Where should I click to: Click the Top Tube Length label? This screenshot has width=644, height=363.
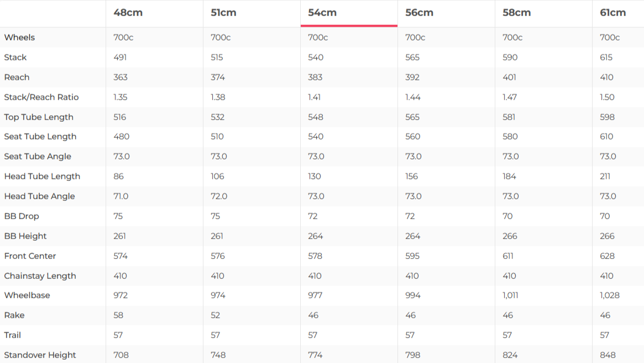[39, 117]
